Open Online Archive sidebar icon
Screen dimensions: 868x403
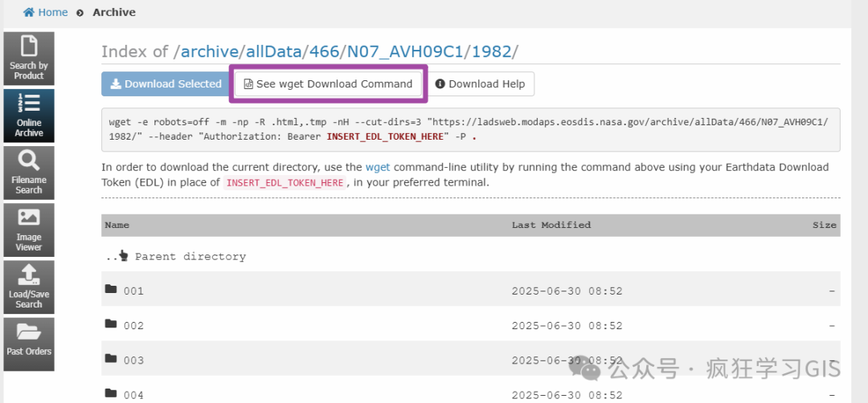click(29, 116)
